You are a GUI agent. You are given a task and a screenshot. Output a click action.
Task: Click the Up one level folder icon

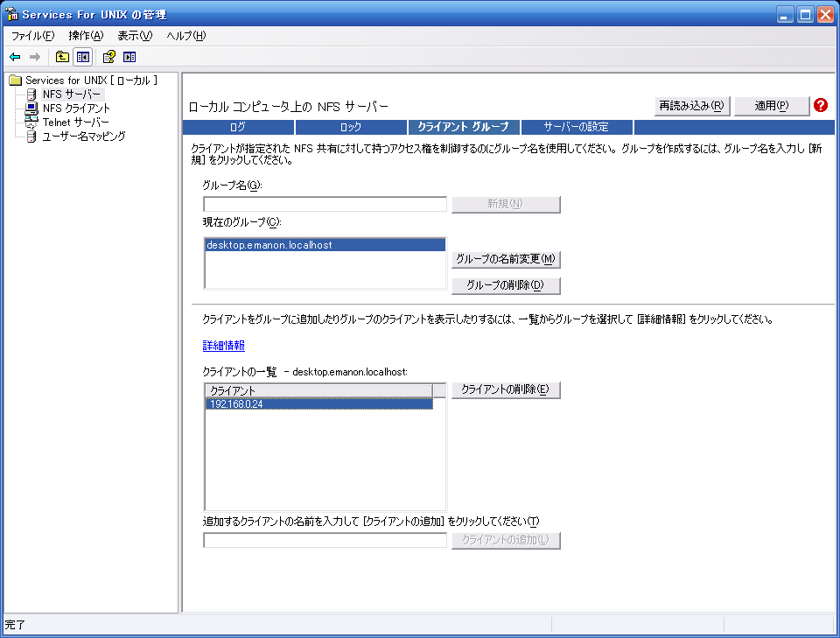[63, 57]
